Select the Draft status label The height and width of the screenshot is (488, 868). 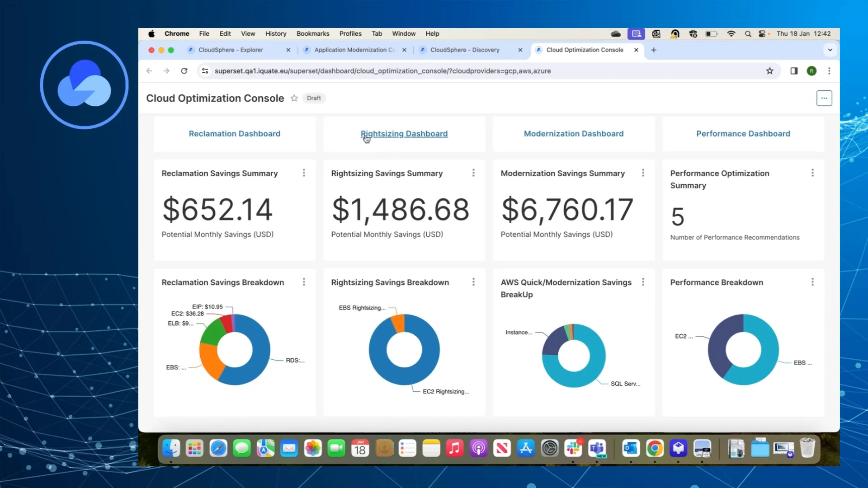[x=314, y=98]
